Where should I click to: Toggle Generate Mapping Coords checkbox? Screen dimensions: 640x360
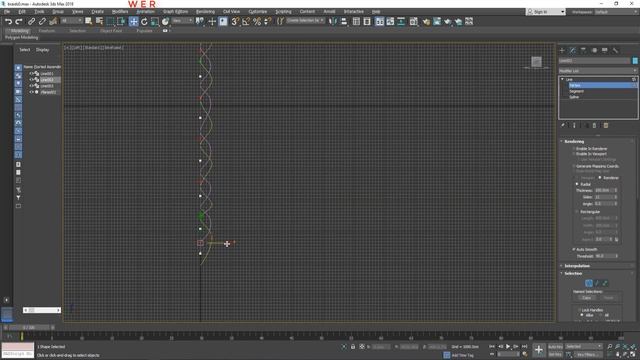[574, 166]
